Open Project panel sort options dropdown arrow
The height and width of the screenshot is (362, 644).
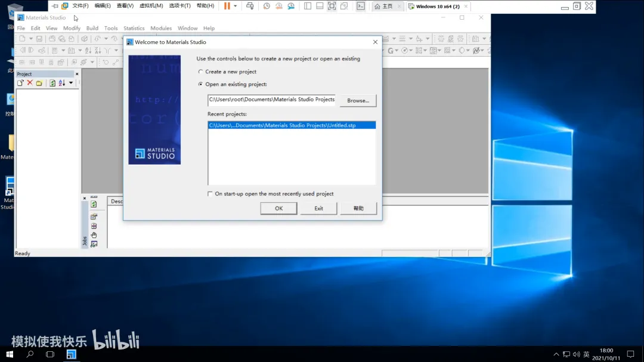71,83
